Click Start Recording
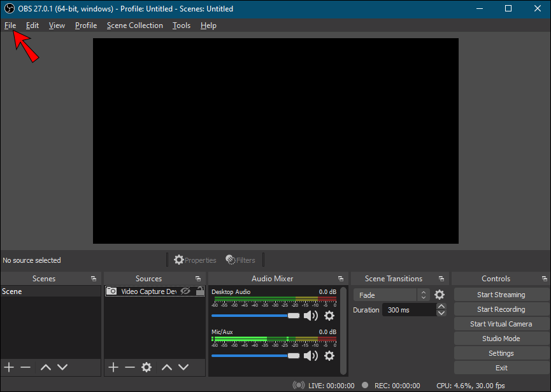551x392 pixels. tap(501, 309)
